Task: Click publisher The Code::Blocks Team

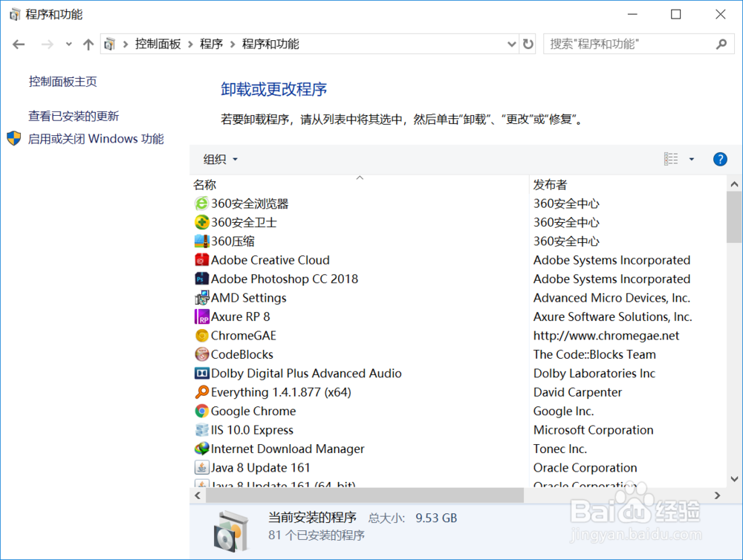Action: tap(594, 354)
